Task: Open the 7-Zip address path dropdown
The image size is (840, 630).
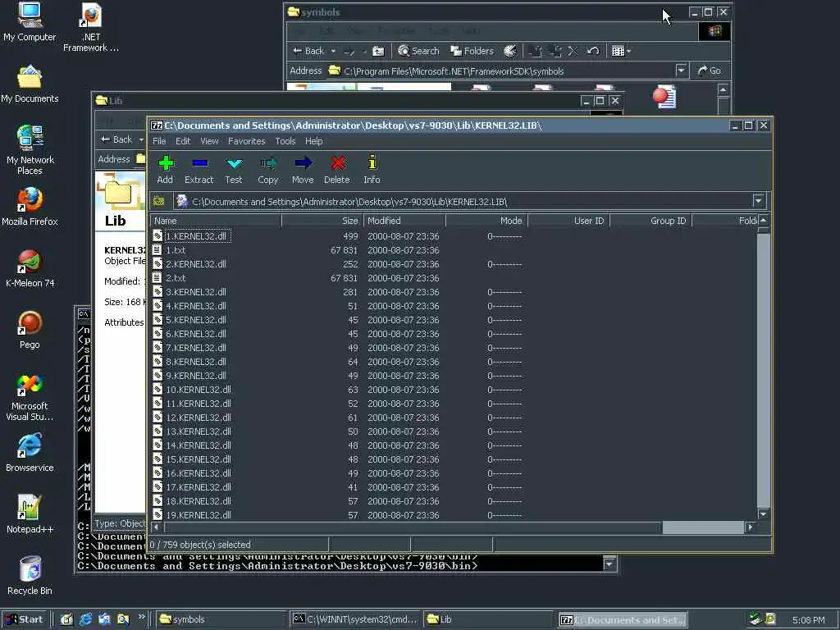Action: (758, 202)
